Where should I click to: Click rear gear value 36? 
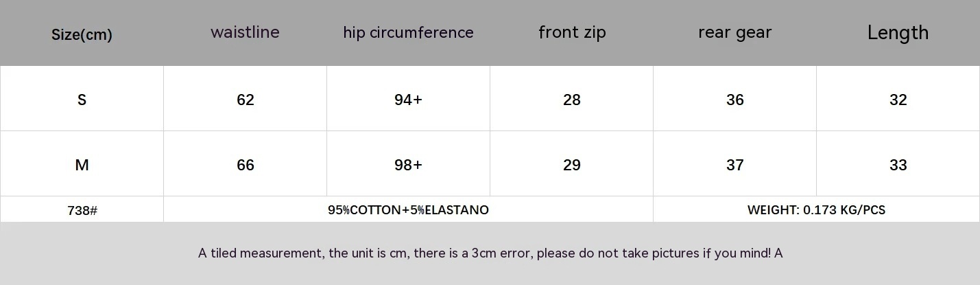tap(734, 100)
